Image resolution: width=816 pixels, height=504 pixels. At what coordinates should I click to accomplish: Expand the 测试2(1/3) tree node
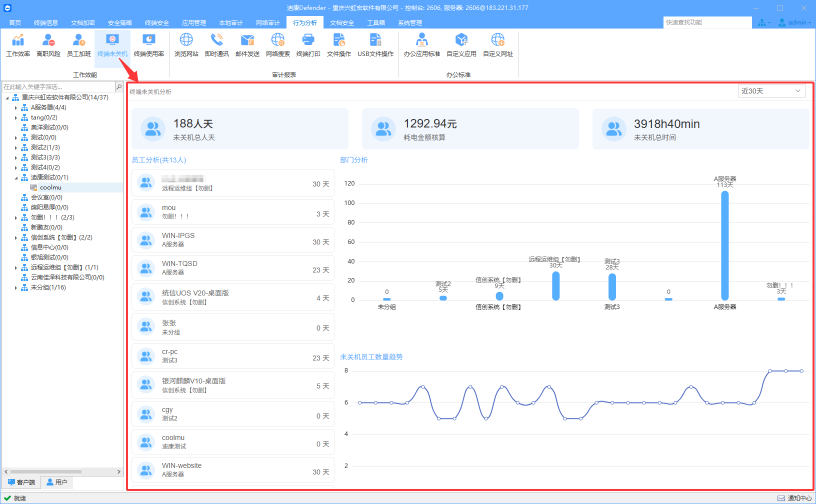point(16,147)
